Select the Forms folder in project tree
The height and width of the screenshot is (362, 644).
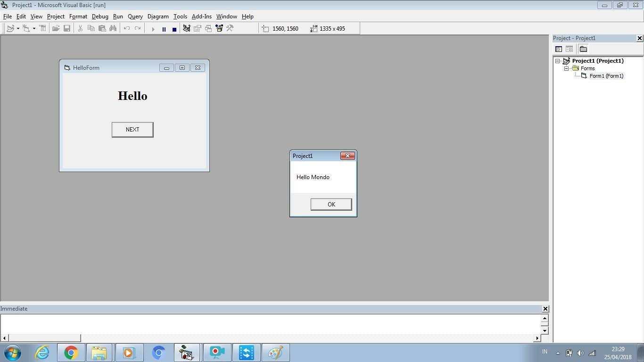587,68
